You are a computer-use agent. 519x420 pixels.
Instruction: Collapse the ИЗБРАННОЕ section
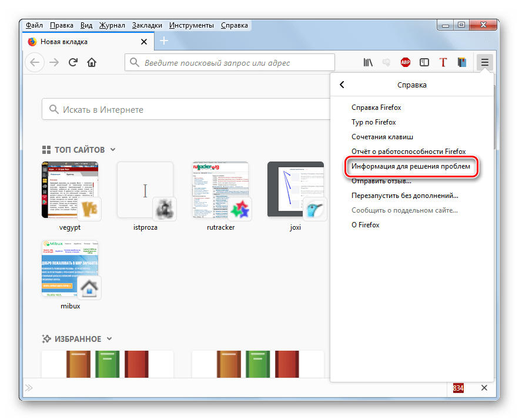coord(109,339)
